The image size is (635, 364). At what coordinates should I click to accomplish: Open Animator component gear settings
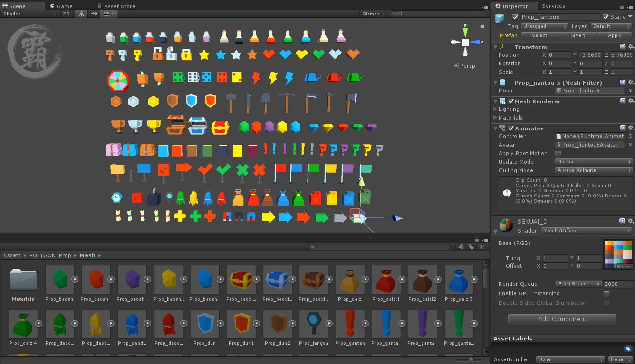(x=631, y=128)
